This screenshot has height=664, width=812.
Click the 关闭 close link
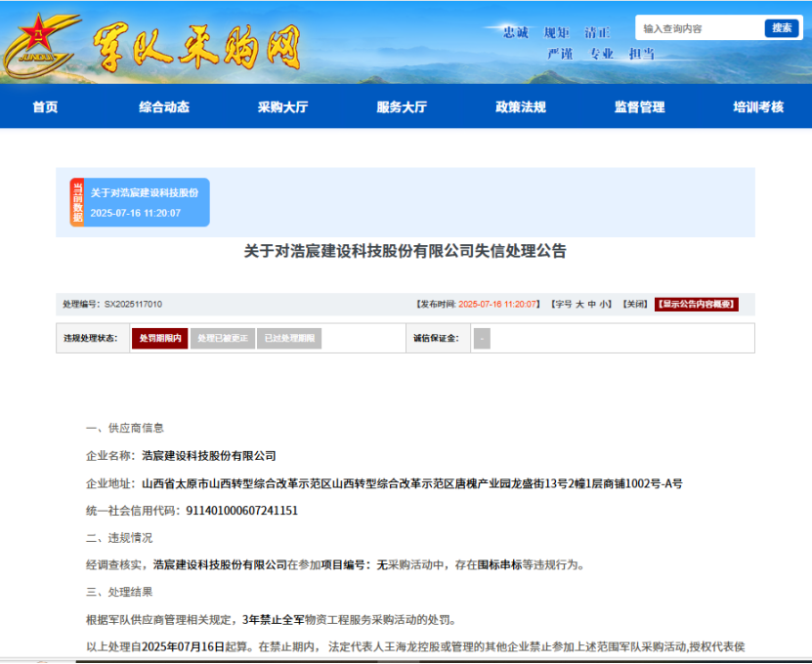pos(635,305)
